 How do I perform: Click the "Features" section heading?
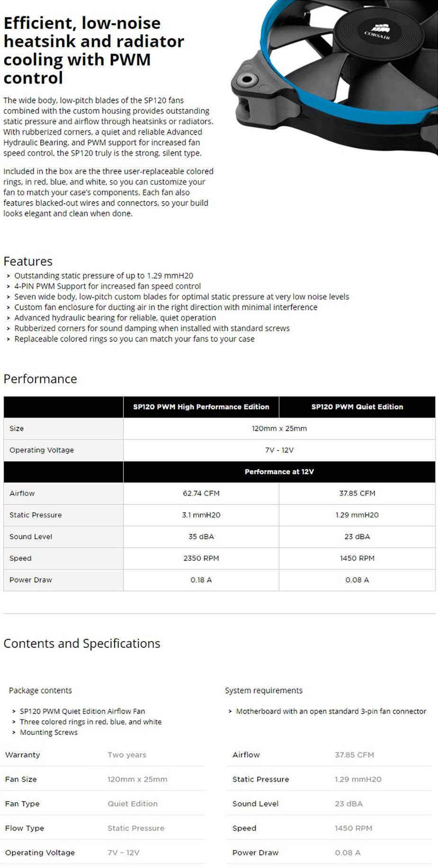pos(28,262)
